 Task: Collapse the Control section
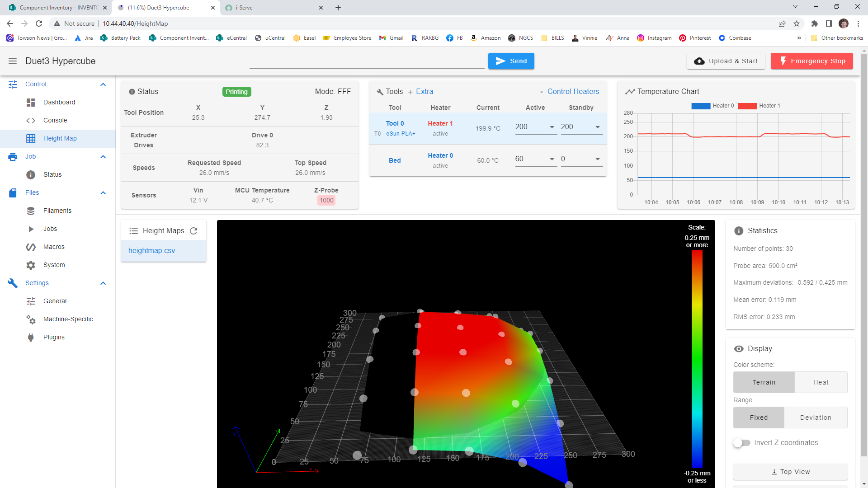103,84
